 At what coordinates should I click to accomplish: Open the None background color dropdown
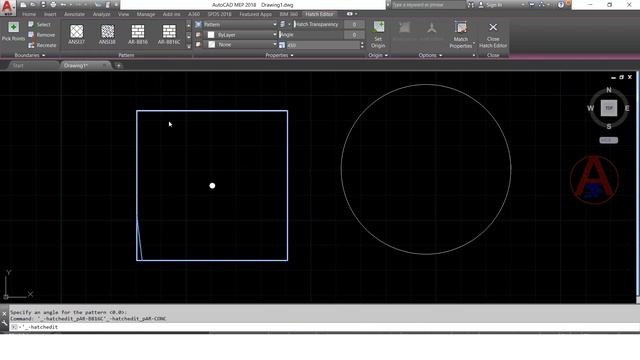coord(274,44)
